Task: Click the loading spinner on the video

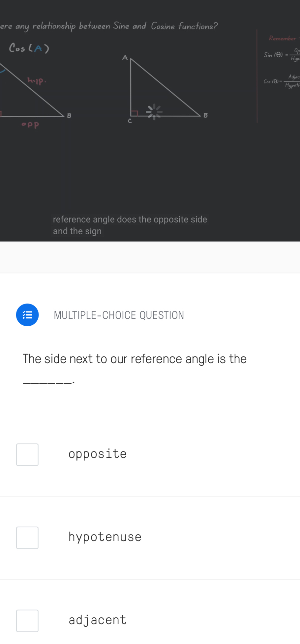Action: coord(154,112)
